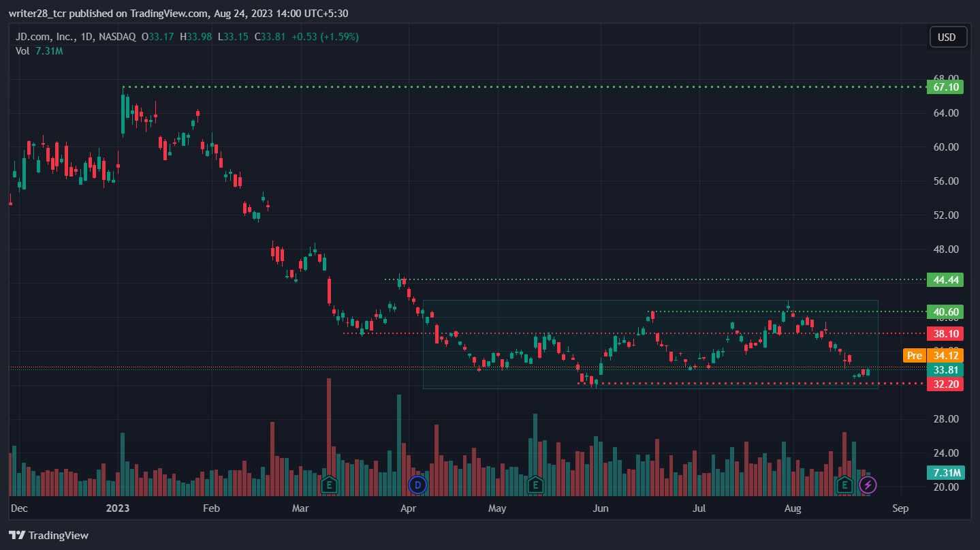Click the 24.00 price axis label
The image size is (980, 550).
[x=947, y=453]
